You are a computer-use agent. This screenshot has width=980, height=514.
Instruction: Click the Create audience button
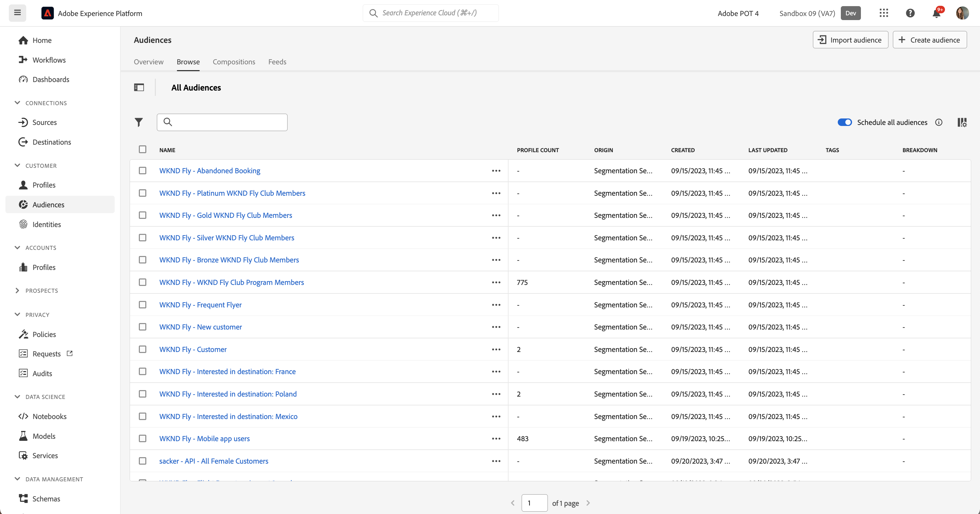930,40
